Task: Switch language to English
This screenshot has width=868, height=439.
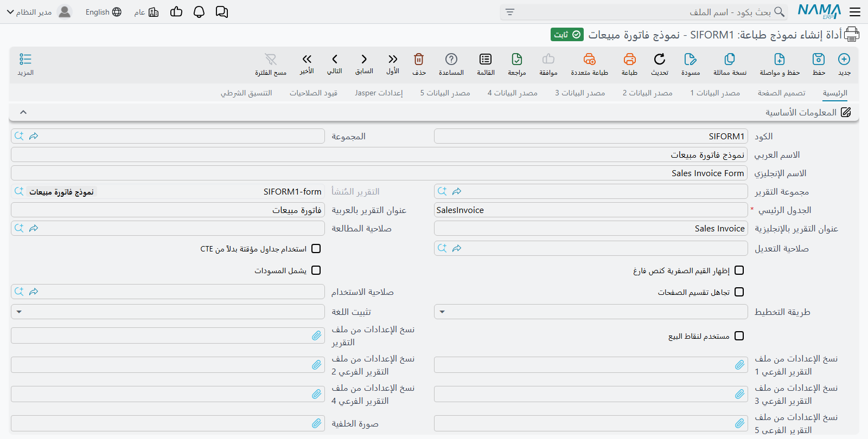Action: tap(104, 12)
